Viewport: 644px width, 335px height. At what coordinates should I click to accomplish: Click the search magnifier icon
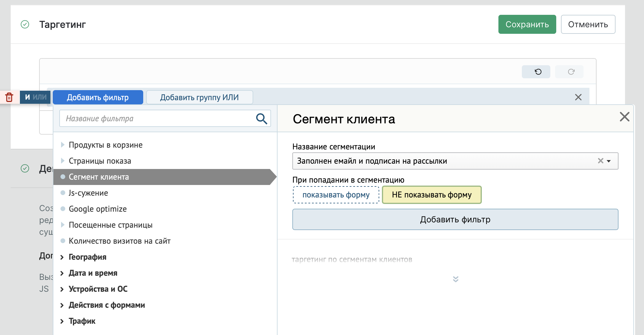pyautogui.click(x=262, y=119)
